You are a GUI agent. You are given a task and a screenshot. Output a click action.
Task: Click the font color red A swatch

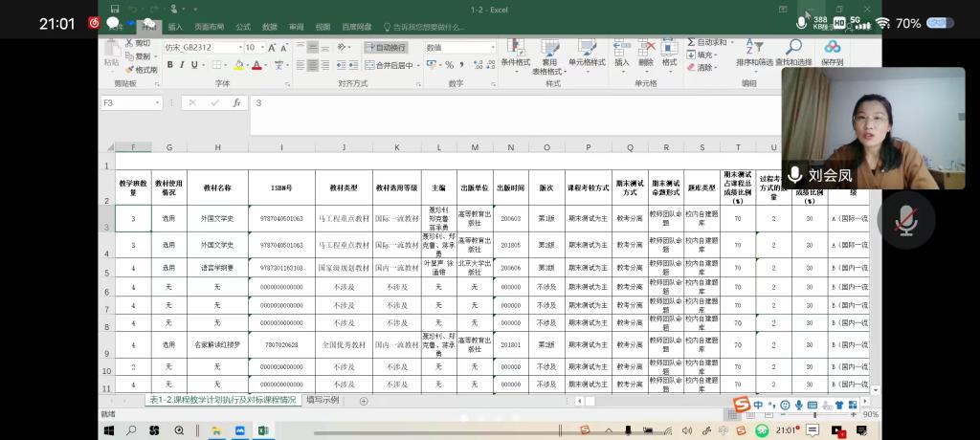click(256, 65)
